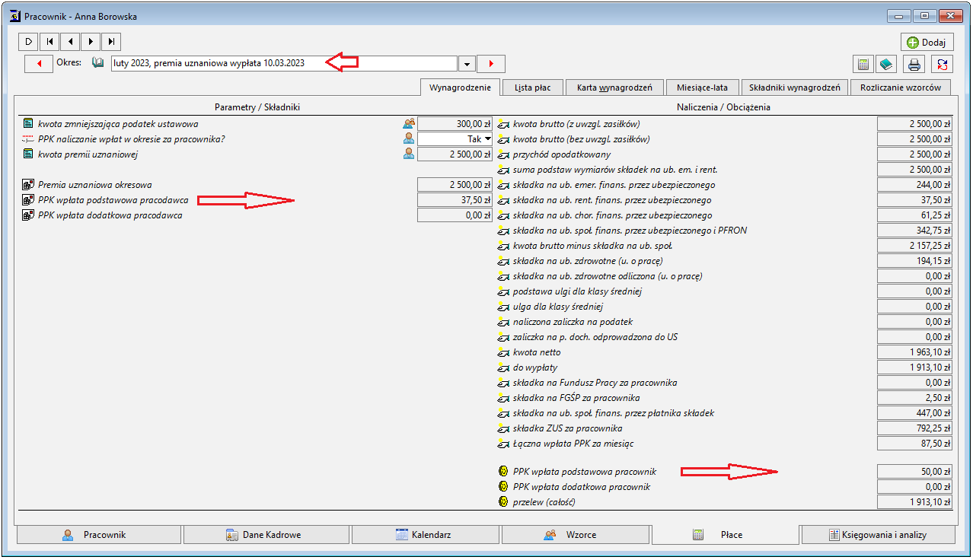This screenshot has height=560, width=973.
Task: Click the 'D' navigation button
Action: [28, 42]
